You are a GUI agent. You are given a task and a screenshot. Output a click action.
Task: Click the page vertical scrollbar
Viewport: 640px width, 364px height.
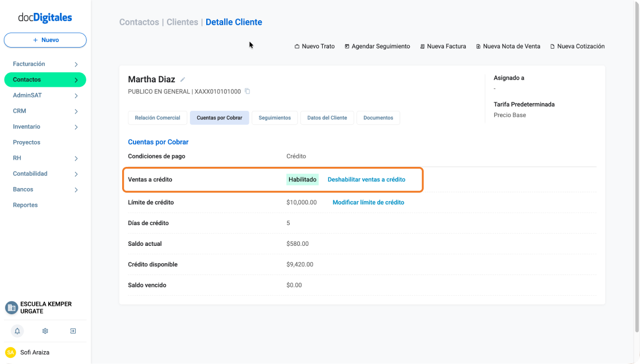[637, 167]
